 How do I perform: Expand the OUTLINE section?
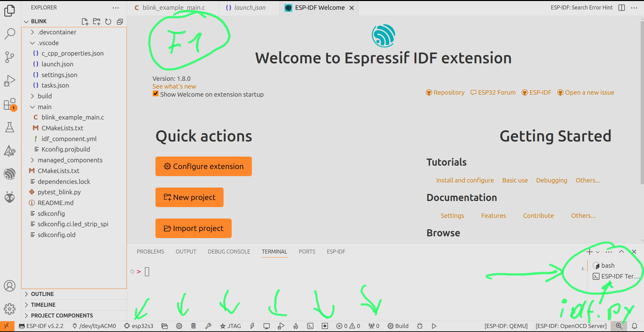(26, 294)
